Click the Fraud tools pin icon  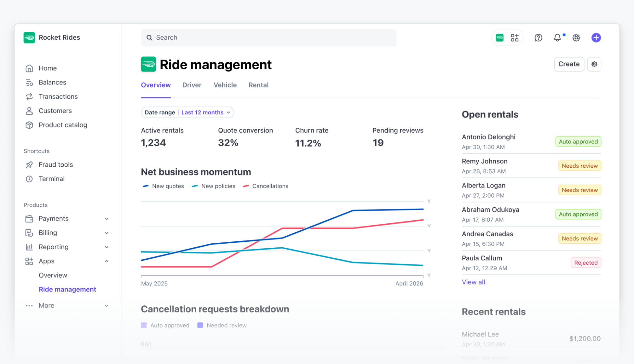[x=29, y=165]
